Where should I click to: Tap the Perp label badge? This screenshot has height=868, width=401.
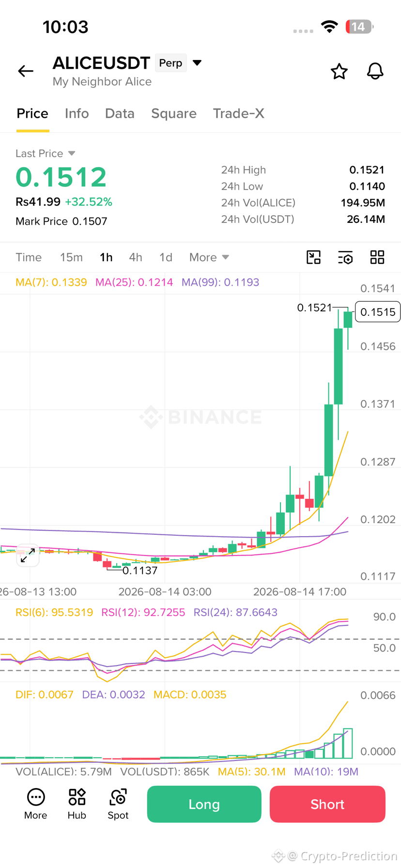pos(170,63)
